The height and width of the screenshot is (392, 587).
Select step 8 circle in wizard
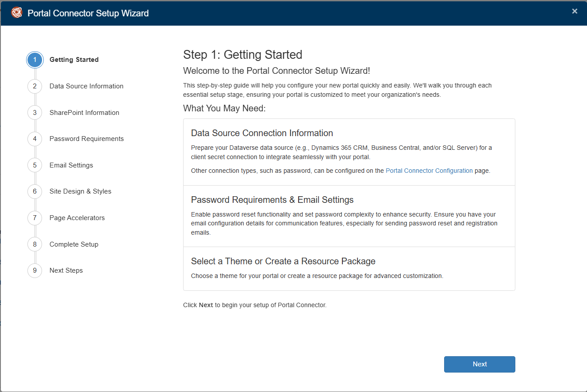(x=35, y=244)
